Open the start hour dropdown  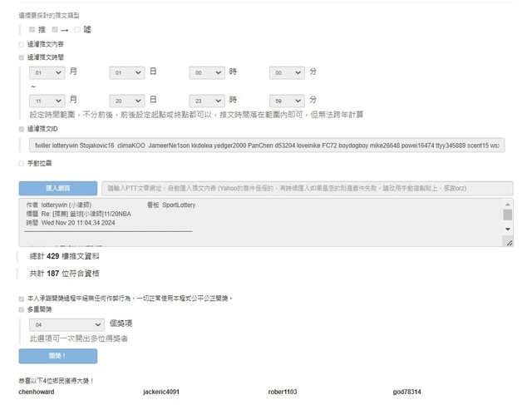click(207, 73)
